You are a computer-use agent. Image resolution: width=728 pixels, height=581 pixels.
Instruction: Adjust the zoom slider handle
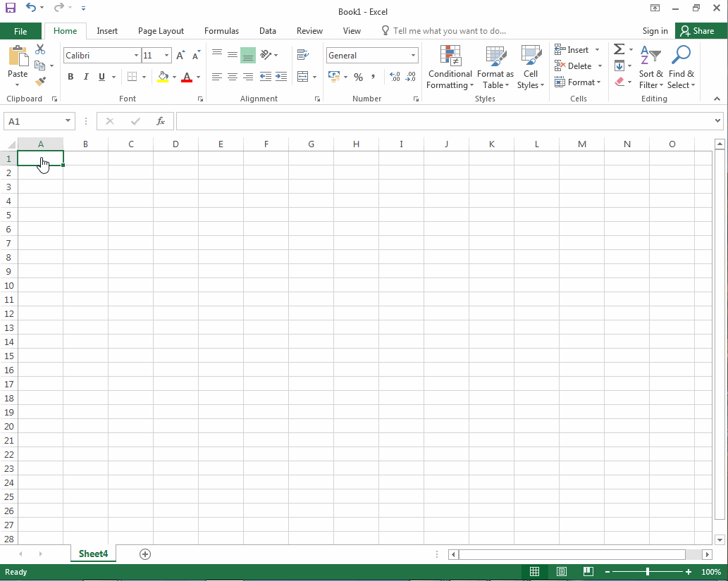647,572
